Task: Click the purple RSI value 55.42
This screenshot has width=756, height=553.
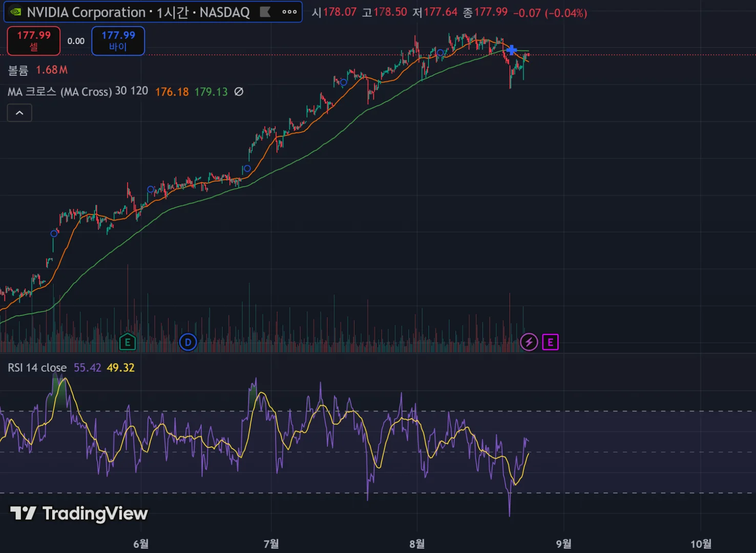Action: (x=88, y=368)
